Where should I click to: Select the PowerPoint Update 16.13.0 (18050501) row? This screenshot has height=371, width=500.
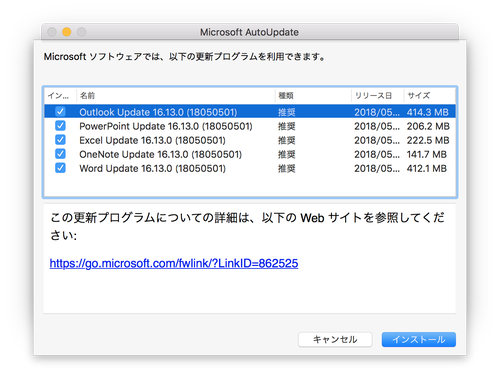click(x=250, y=126)
